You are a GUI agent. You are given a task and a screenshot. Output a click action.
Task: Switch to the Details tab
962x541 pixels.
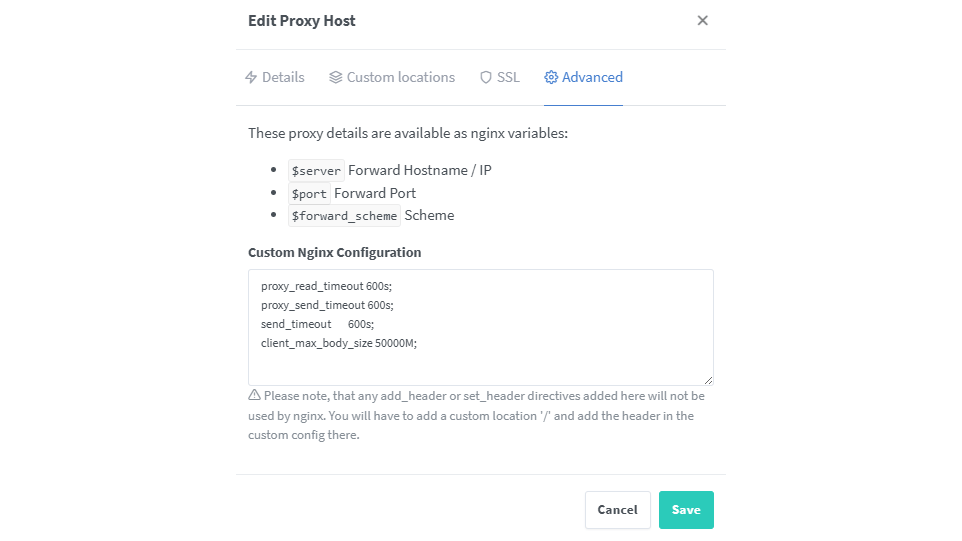283,77
